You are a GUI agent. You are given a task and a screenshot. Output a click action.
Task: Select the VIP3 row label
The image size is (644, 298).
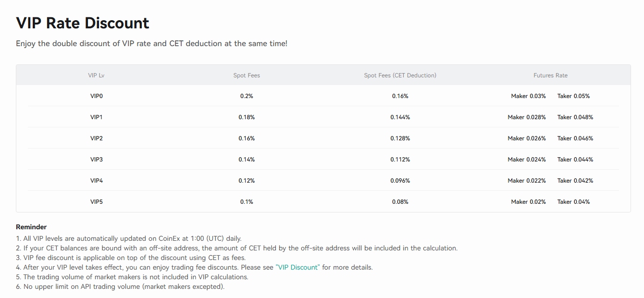(97, 160)
